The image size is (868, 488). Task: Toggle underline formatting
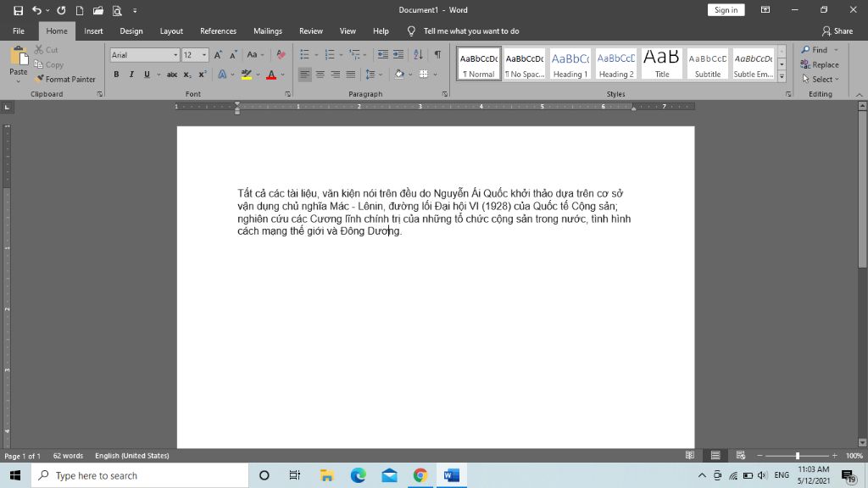click(147, 75)
